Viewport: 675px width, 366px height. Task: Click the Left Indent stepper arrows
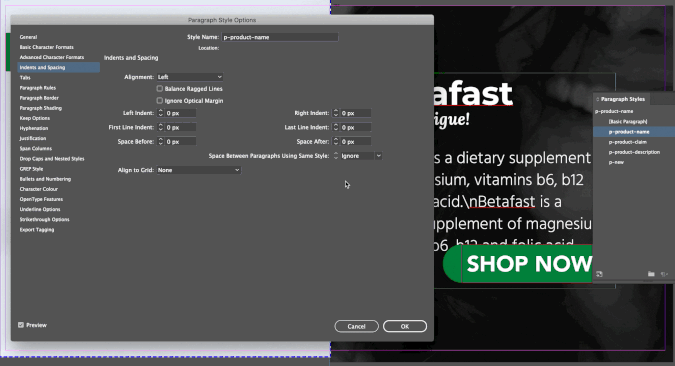(161, 113)
